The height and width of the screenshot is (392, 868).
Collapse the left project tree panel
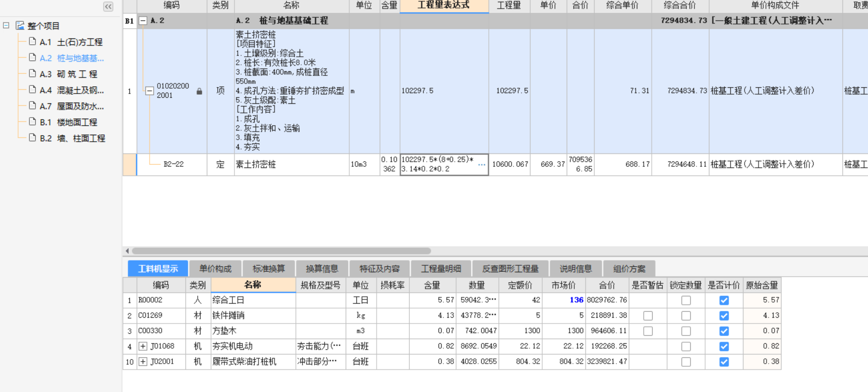(x=108, y=6)
